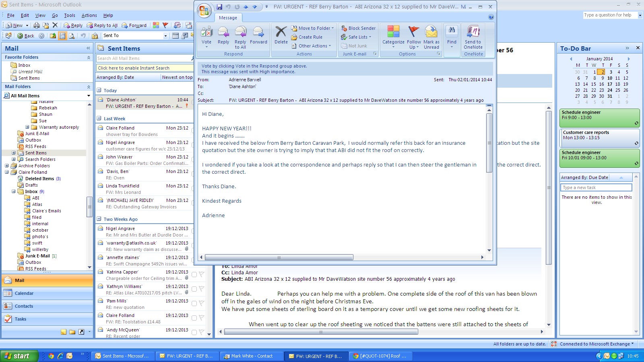The width and height of the screenshot is (644, 362).
Task: Delete the open message from the ribbon
Action: click(281, 35)
